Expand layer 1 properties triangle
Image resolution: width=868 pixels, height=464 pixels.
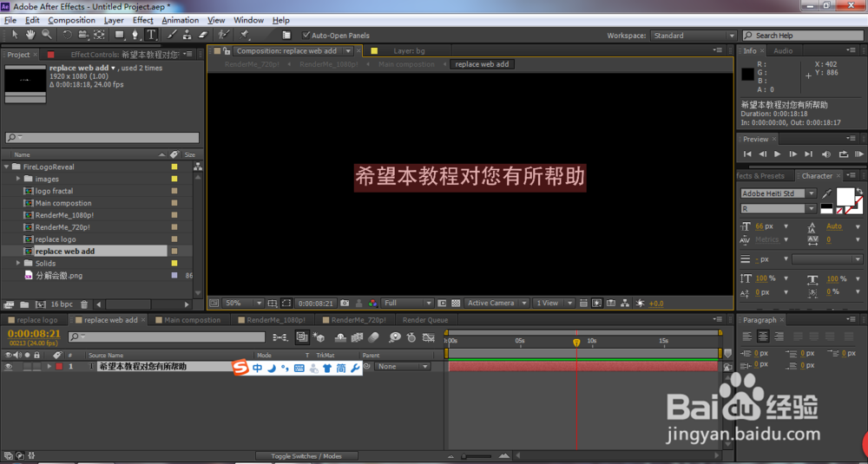click(x=49, y=366)
